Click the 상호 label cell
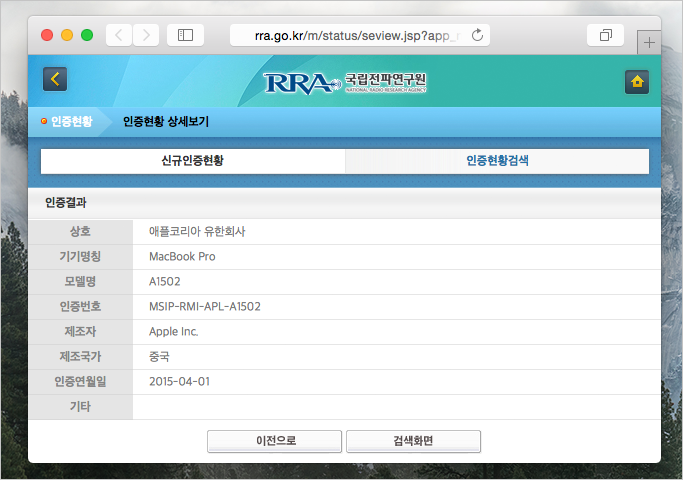This screenshot has height=480, width=683. tap(81, 232)
